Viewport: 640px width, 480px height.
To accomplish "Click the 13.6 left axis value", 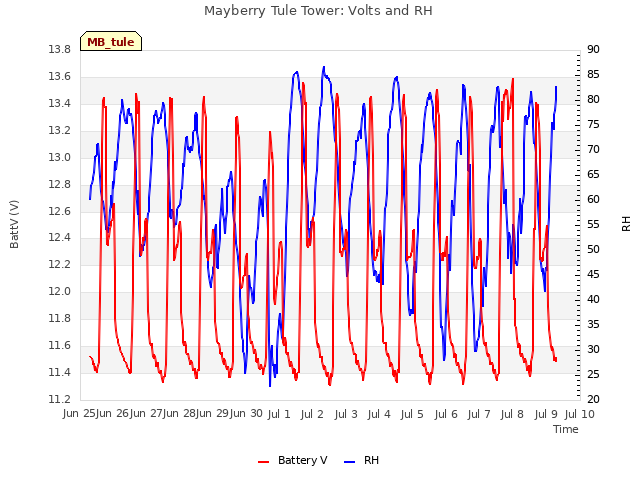I will [60, 76].
